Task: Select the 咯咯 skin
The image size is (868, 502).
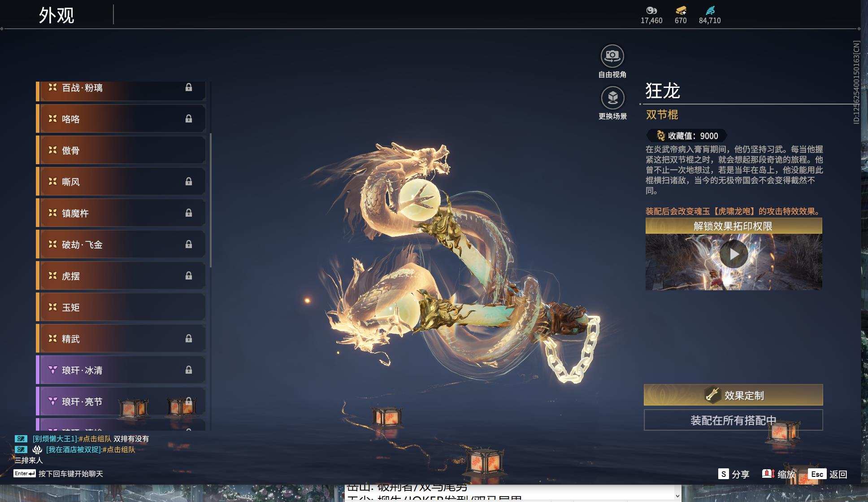Action: point(121,119)
